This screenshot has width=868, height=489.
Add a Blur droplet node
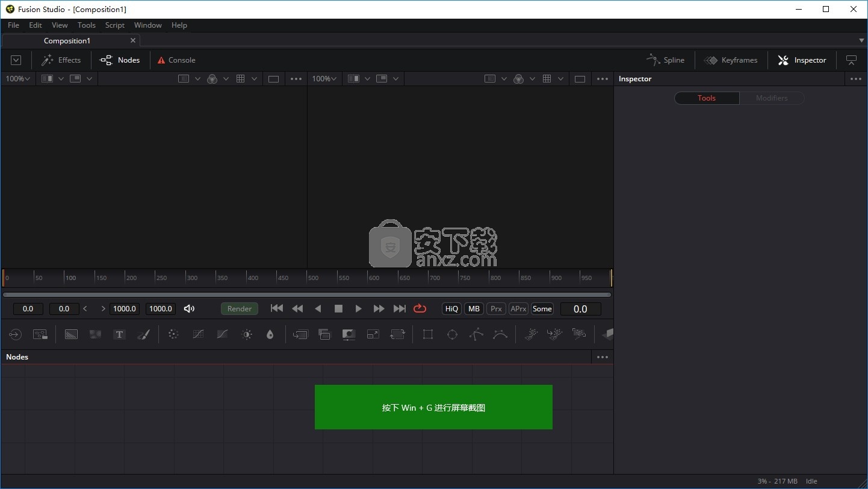tap(270, 334)
